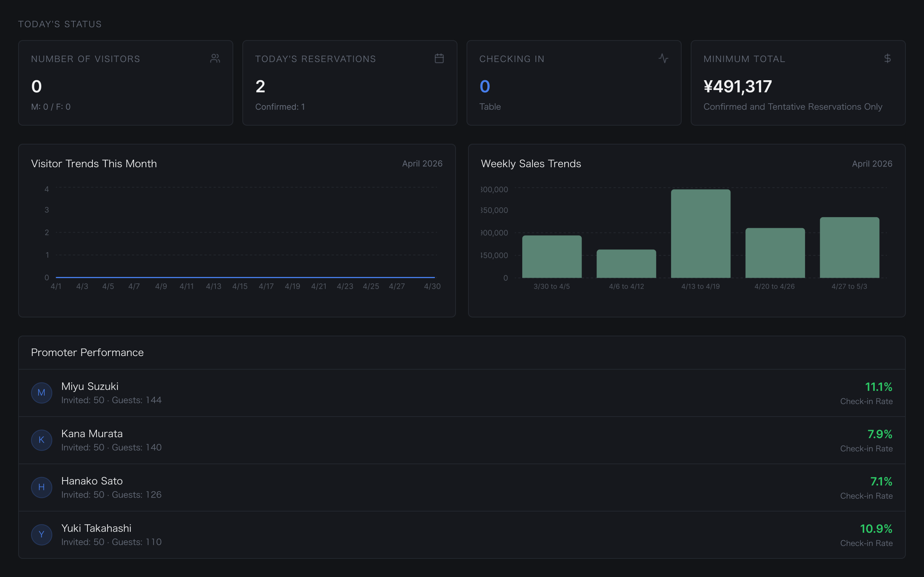Click Kana Murata's 7.9% check-in rate
Image resolution: width=924 pixels, height=577 pixels.
tap(879, 434)
